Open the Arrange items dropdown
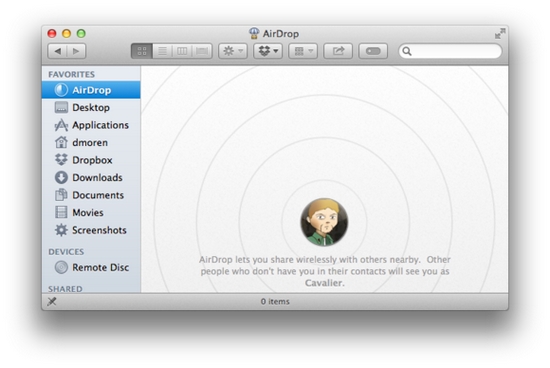This screenshot has height=368, width=550. click(x=303, y=51)
